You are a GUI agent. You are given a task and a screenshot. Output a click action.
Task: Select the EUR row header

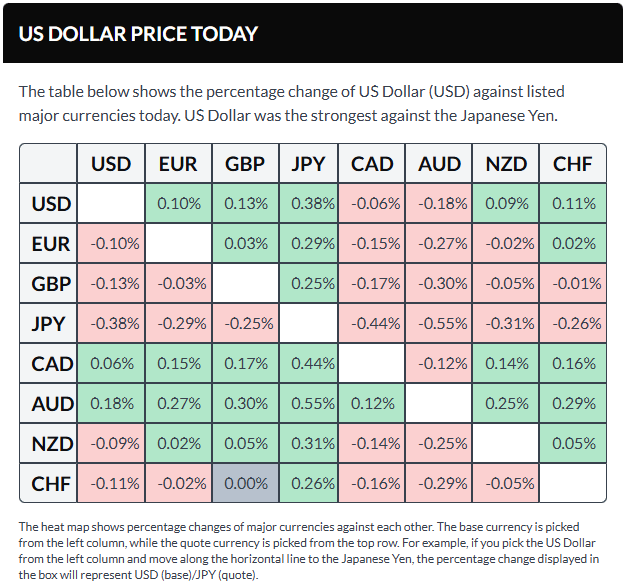(51, 244)
